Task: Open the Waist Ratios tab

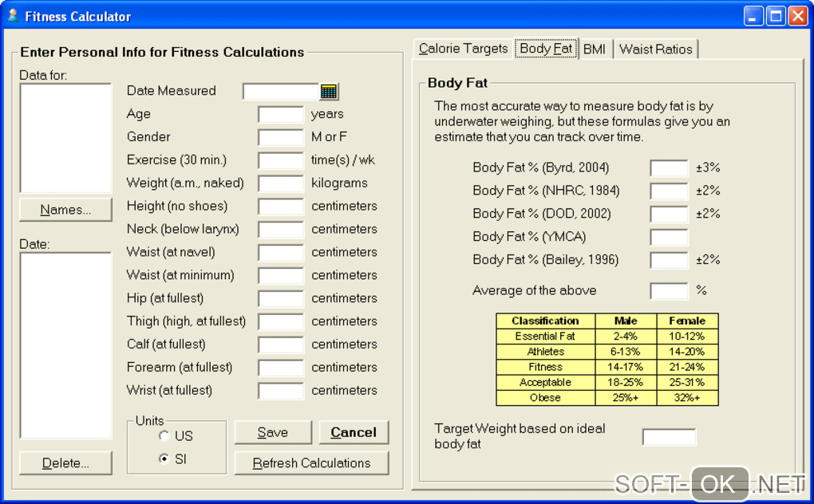Action: (x=656, y=49)
